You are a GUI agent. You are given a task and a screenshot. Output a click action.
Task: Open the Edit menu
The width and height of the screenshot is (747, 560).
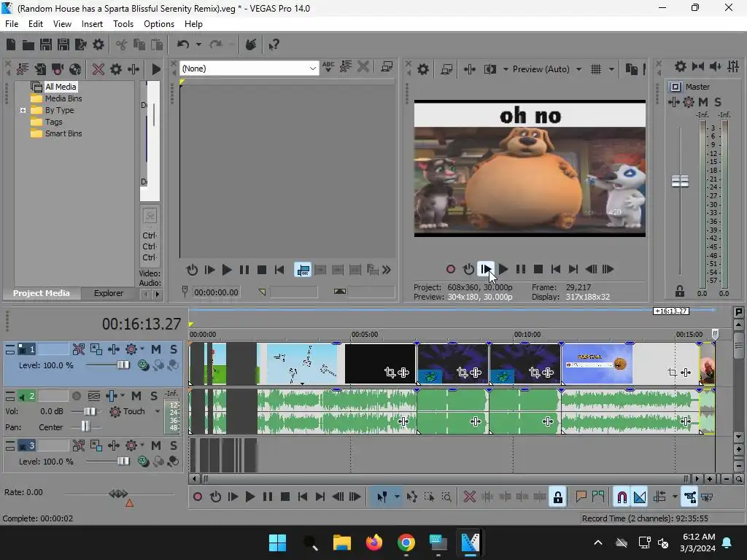(35, 24)
